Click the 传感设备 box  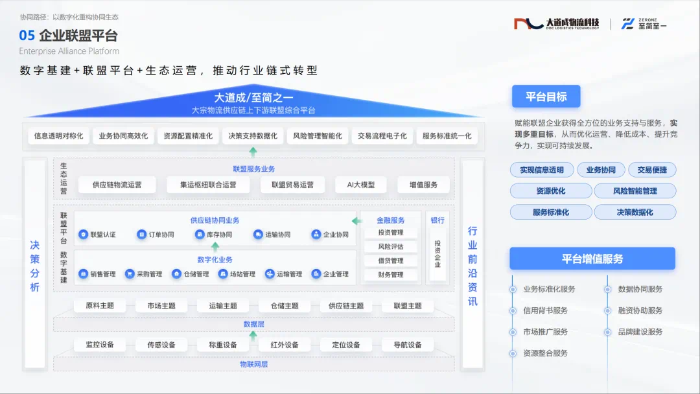(162, 344)
